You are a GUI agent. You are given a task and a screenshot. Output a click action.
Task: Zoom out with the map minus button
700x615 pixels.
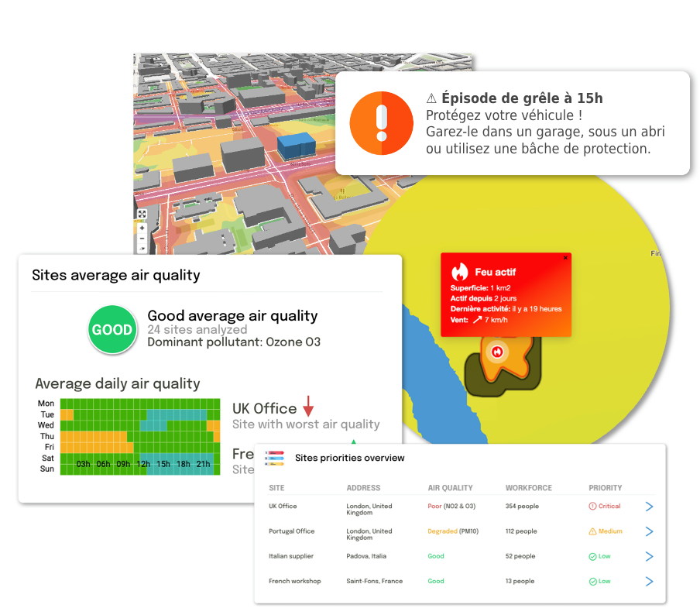(x=142, y=239)
